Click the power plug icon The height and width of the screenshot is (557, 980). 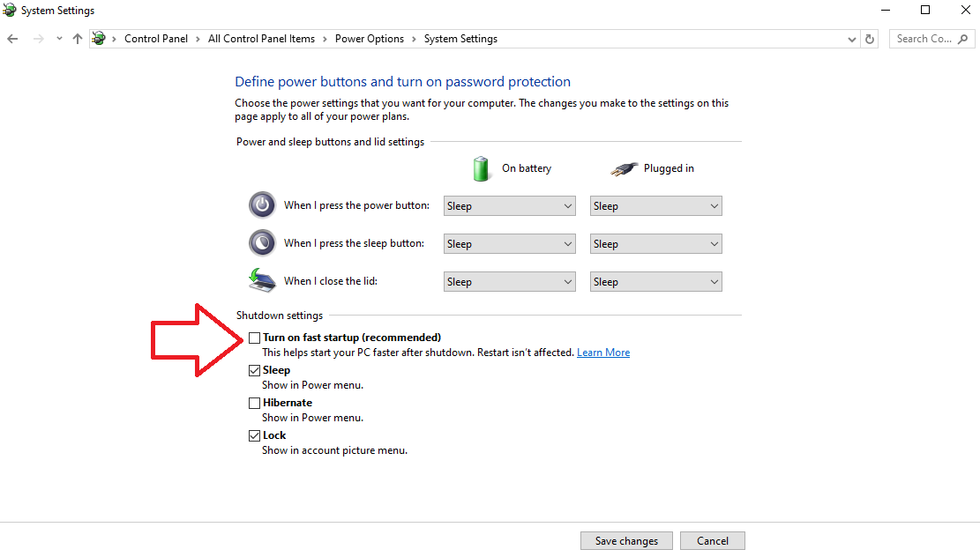tap(624, 168)
